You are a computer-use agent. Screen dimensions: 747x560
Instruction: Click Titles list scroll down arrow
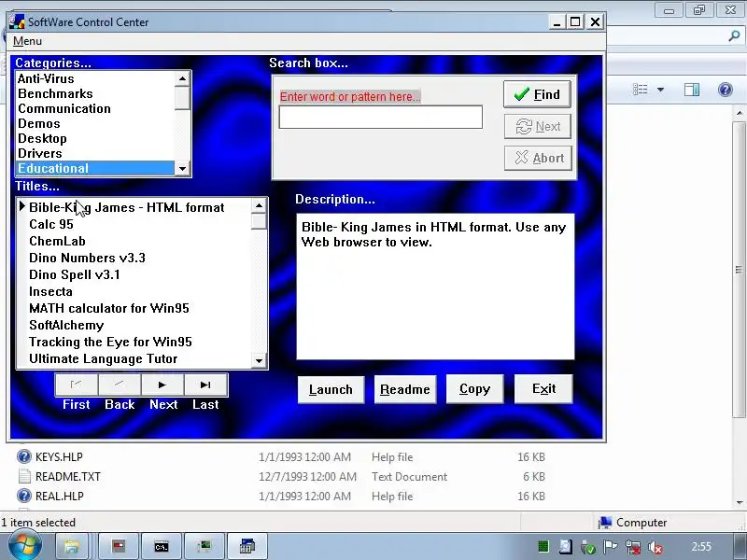point(259,360)
